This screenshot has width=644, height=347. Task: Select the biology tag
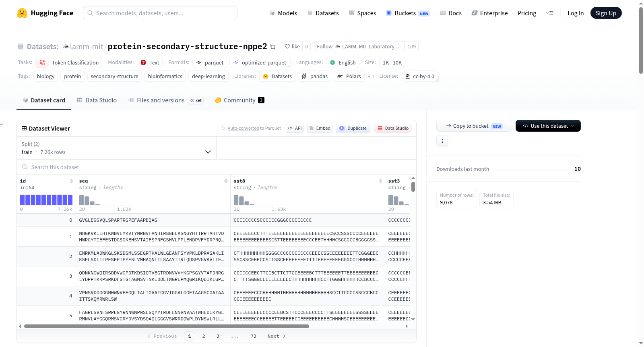(x=45, y=76)
